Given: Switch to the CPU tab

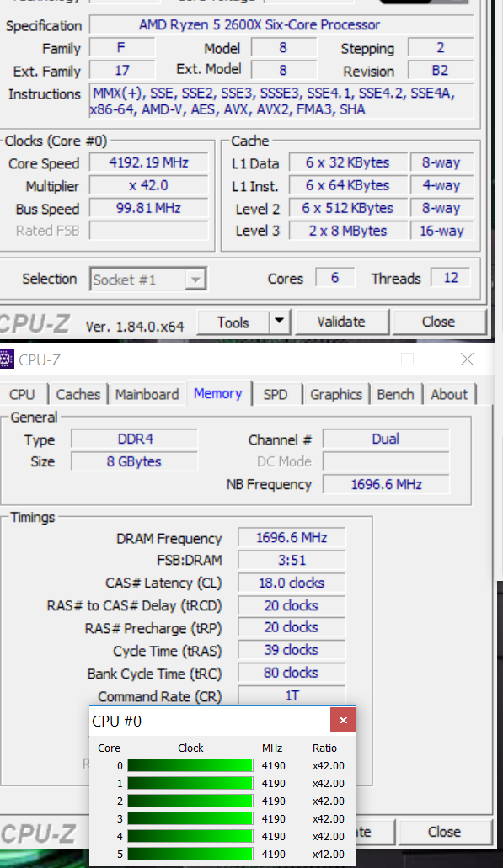Looking at the screenshot, I should point(22,394).
